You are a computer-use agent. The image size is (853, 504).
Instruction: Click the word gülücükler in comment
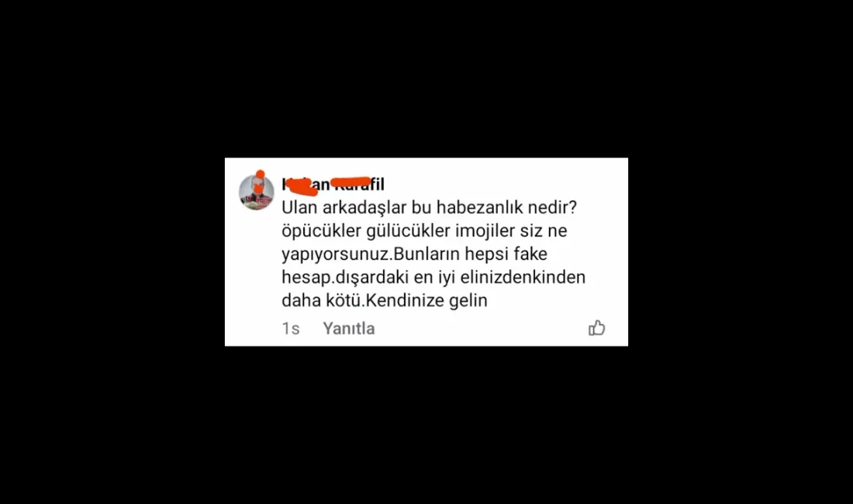click(x=409, y=230)
